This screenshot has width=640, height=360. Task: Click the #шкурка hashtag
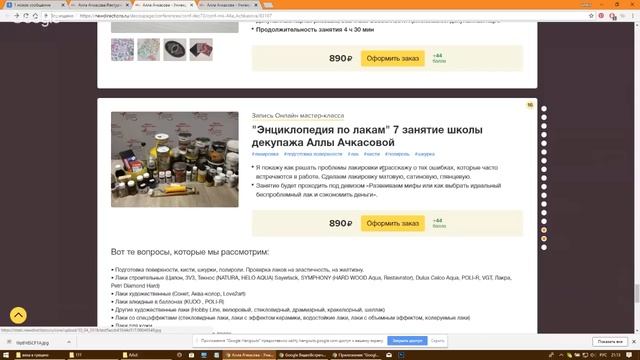pyautogui.click(x=424, y=154)
